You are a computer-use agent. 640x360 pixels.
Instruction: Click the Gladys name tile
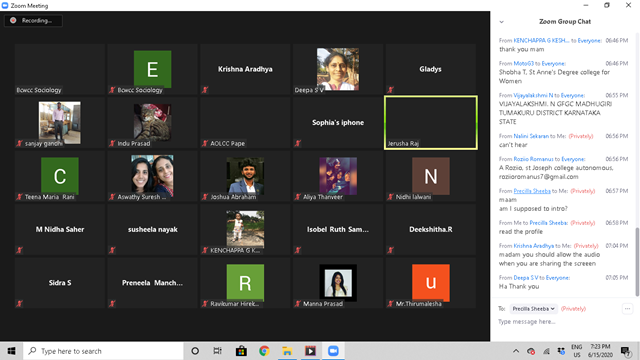click(x=431, y=69)
